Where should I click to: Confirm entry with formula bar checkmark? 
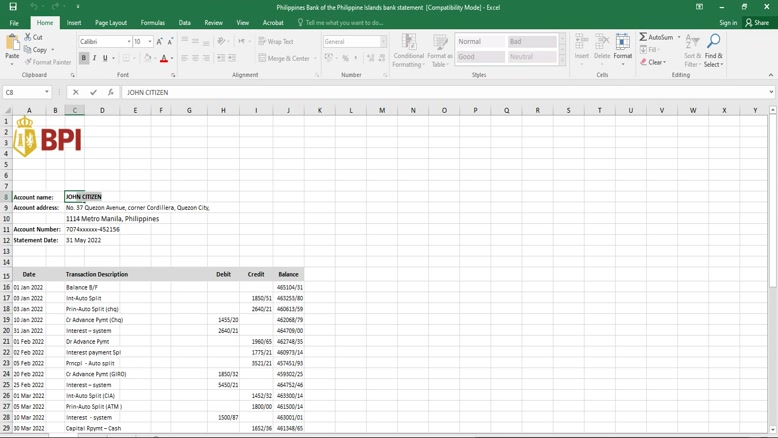(93, 92)
